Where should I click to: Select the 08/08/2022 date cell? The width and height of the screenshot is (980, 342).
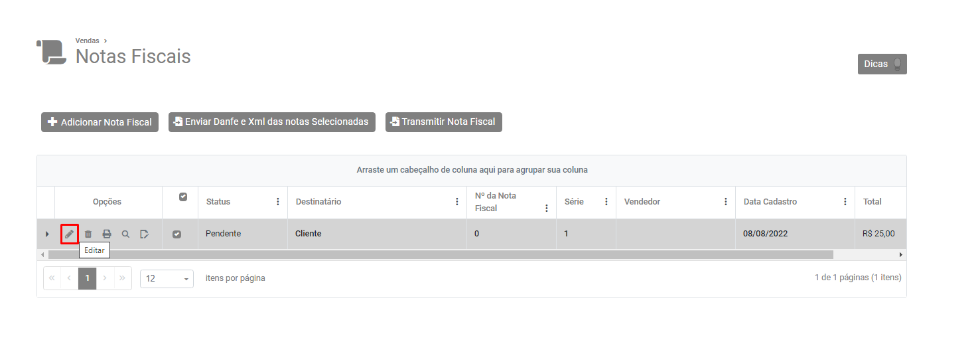[x=795, y=234]
